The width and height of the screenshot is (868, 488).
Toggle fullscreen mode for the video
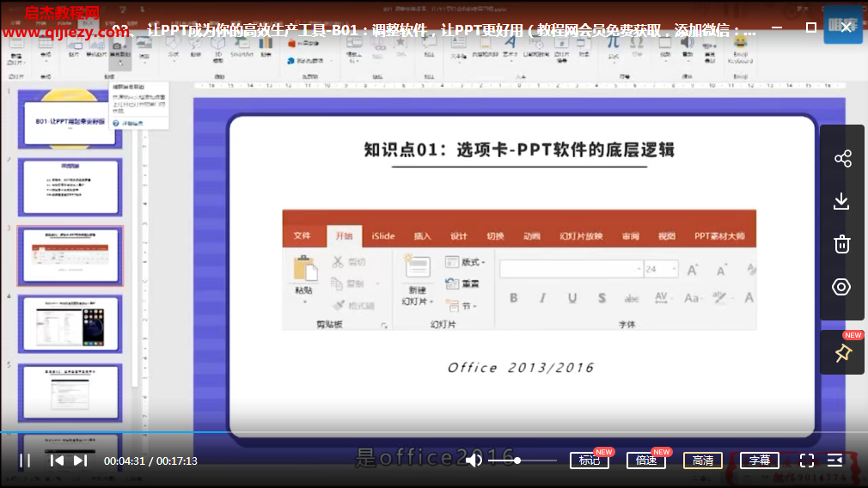click(x=807, y=461)
